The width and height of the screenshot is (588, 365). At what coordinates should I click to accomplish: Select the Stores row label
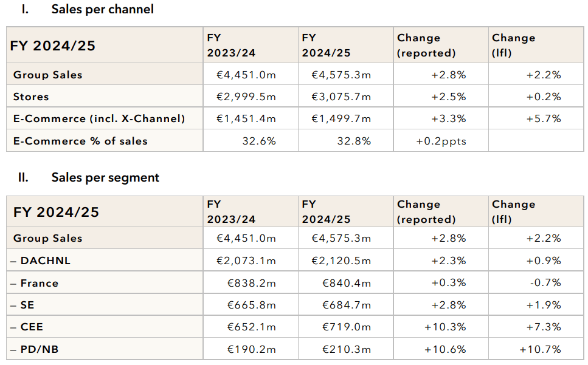[31, 97]
